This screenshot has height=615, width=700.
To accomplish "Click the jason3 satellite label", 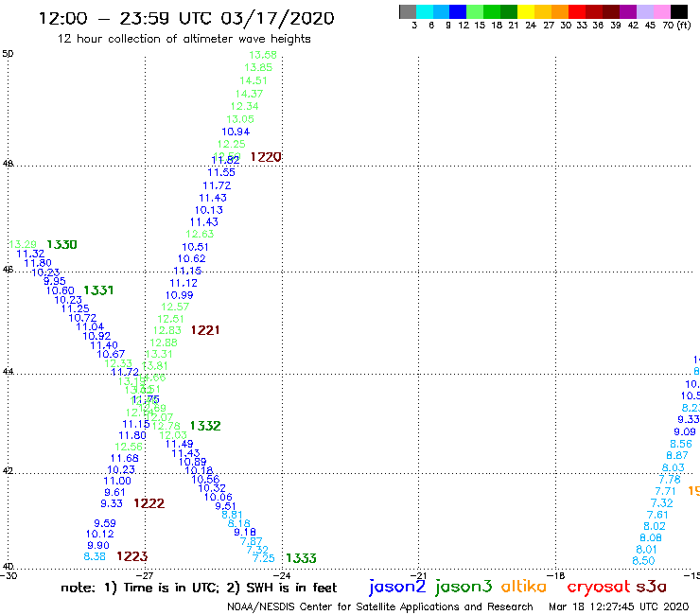I will 464,587.
